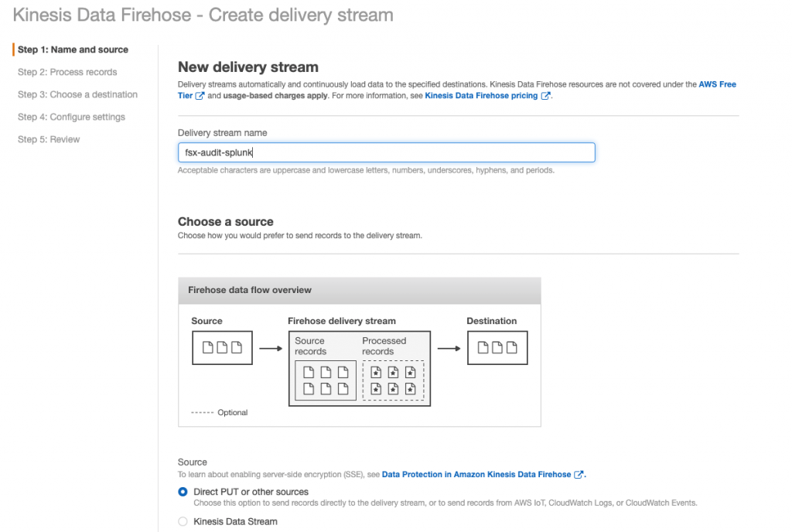Image resolution: width=792 pixels, height=532 pixels.
Task: Select the Direct PUT or other sources option
Action: pyautogui.click(x=183, y=491)
